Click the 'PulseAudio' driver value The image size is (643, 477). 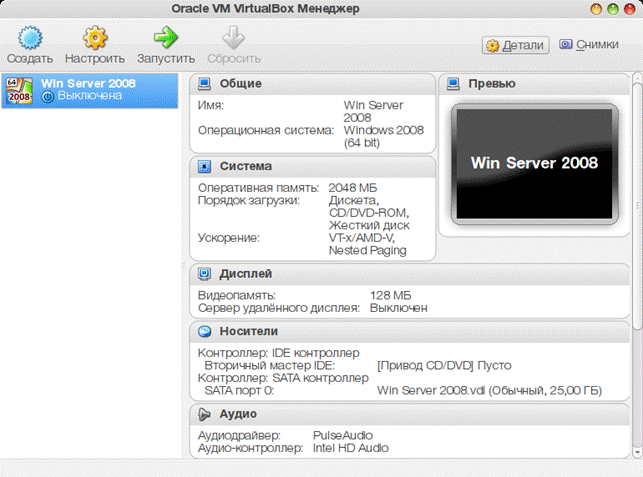(343, 436)
